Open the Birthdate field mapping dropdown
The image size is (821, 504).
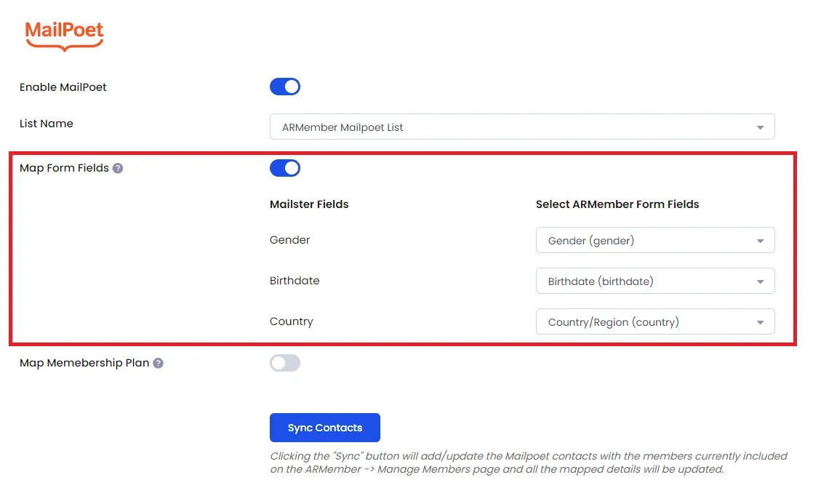pos(655,281)
